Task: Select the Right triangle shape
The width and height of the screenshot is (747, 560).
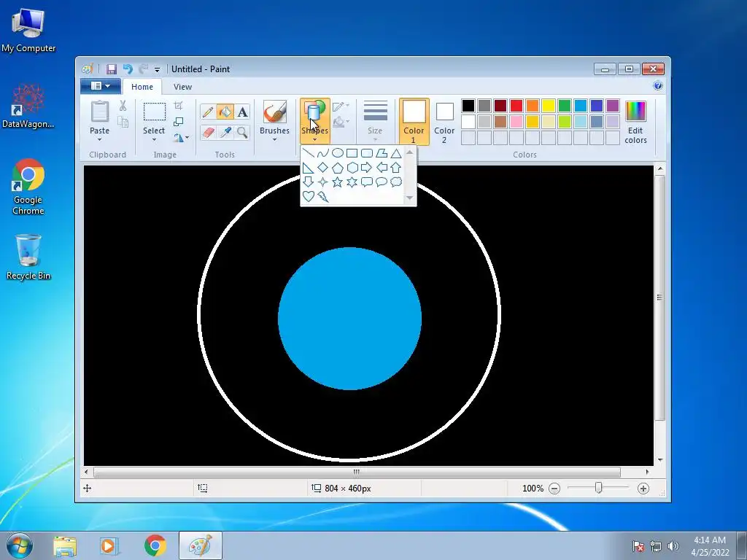Action: point(309,168)
